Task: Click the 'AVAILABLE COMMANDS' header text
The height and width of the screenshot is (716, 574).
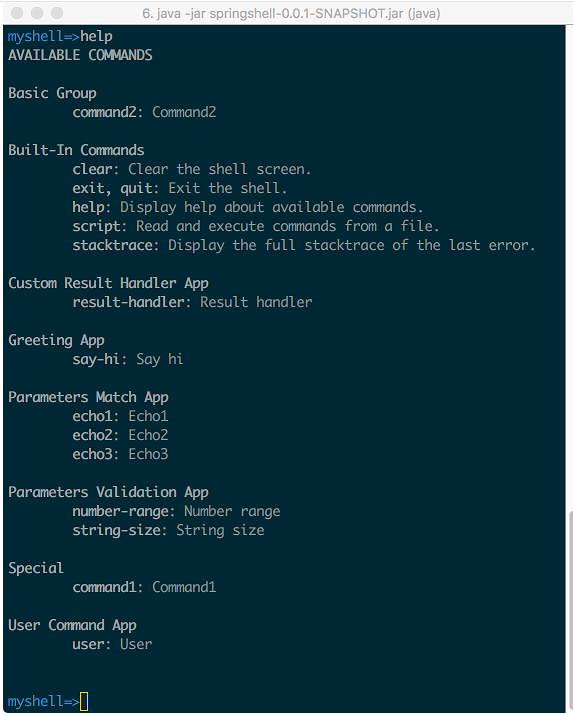Action: pos(80,55)
